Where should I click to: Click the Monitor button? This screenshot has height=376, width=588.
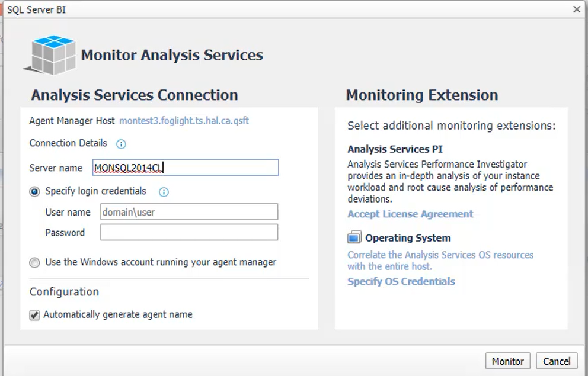click(508, 361)
